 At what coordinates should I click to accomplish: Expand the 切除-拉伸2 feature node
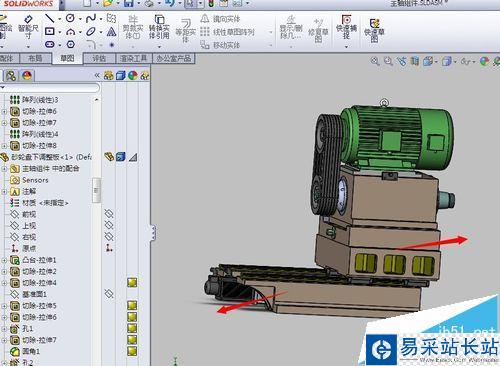[x=4, y=272]
